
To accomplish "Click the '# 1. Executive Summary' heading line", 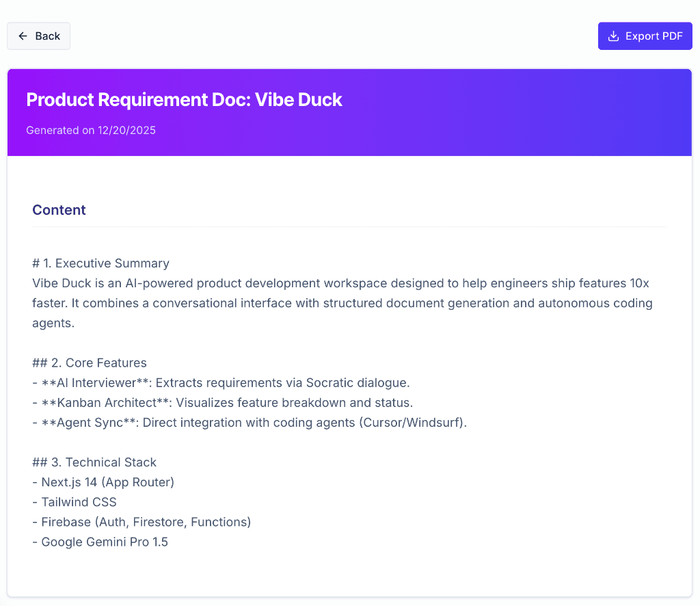I will coord(100,263).
